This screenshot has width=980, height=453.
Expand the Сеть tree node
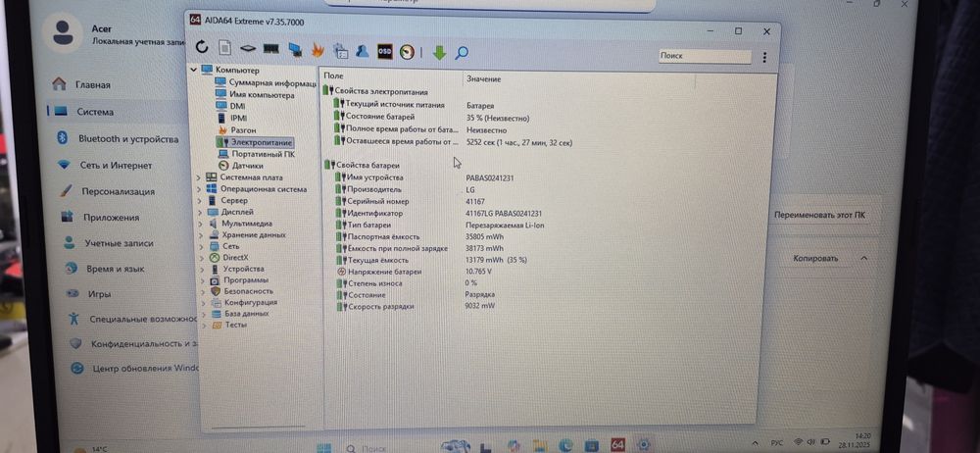(201, 246)
